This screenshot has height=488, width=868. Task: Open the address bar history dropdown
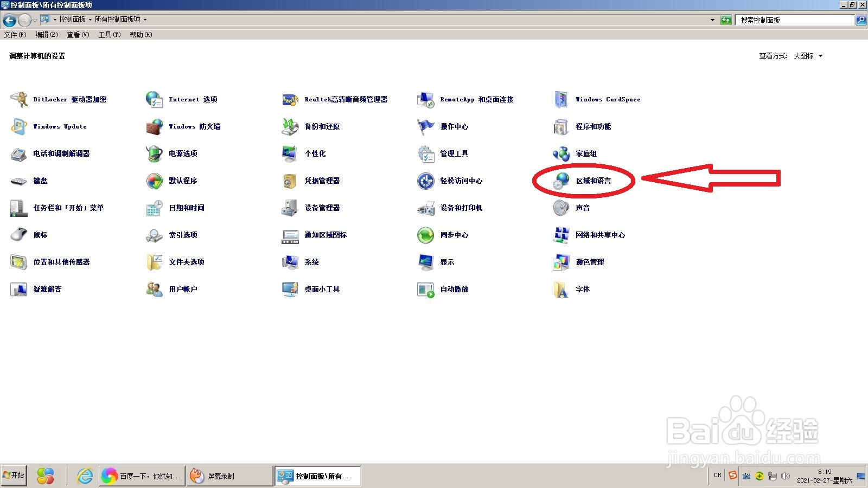[712, 20]
